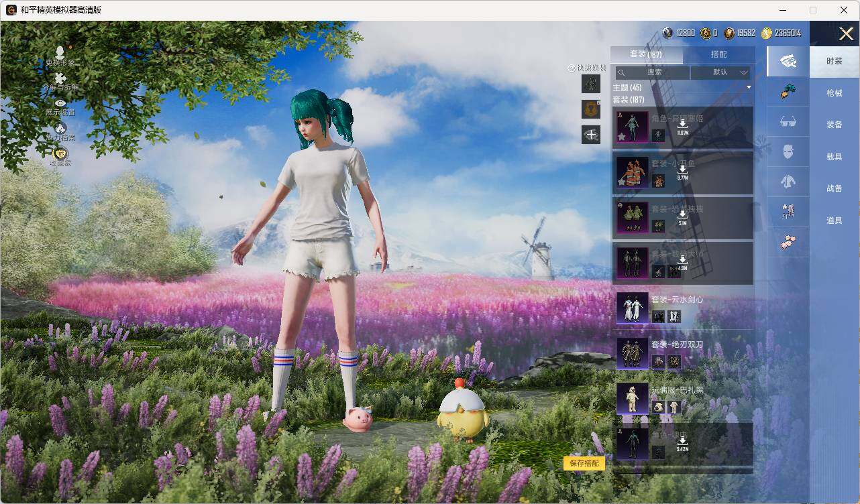Open the 道具 items tab

point(835,220)
